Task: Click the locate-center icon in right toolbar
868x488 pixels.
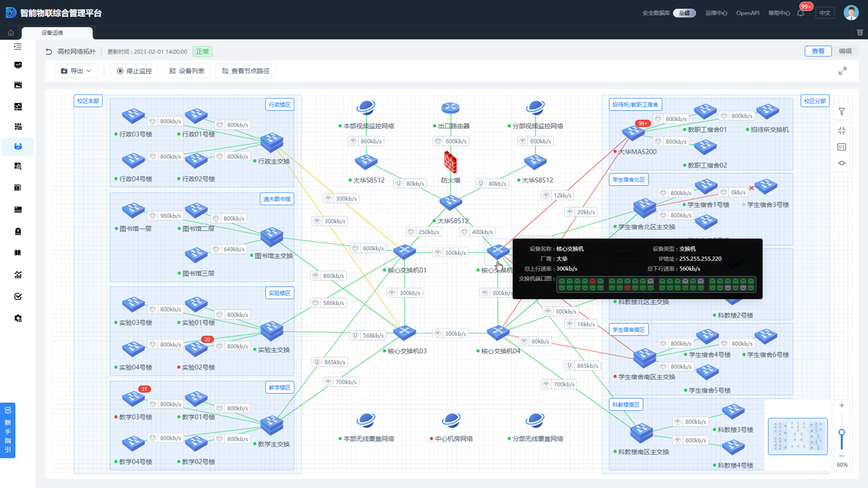Action: (842, 163)
